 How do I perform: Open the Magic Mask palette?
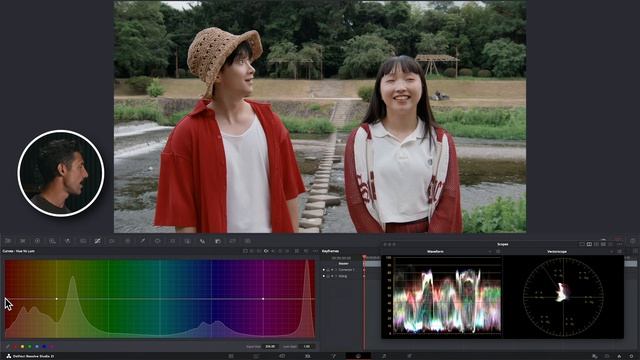(187, 241)
